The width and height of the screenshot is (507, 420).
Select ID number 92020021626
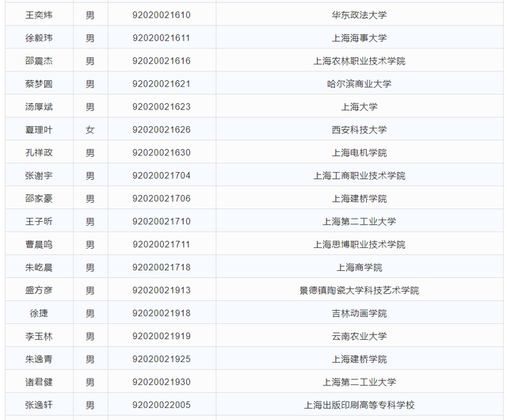(x=162, y=130)
